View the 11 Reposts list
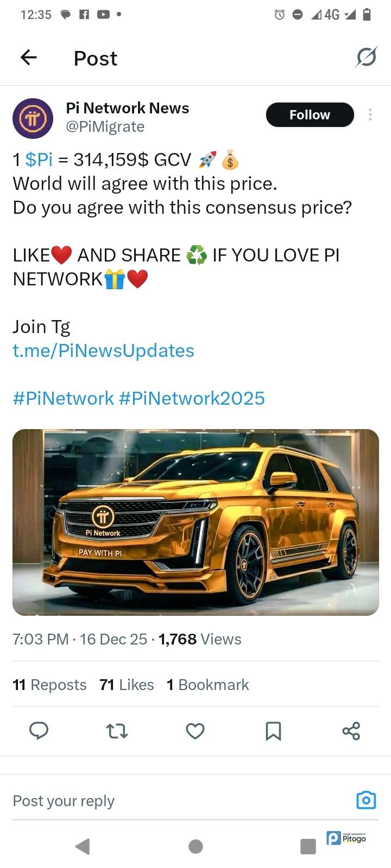Image resolution: width=391 pixels, height=868 pixels. (x=49, y=685)
